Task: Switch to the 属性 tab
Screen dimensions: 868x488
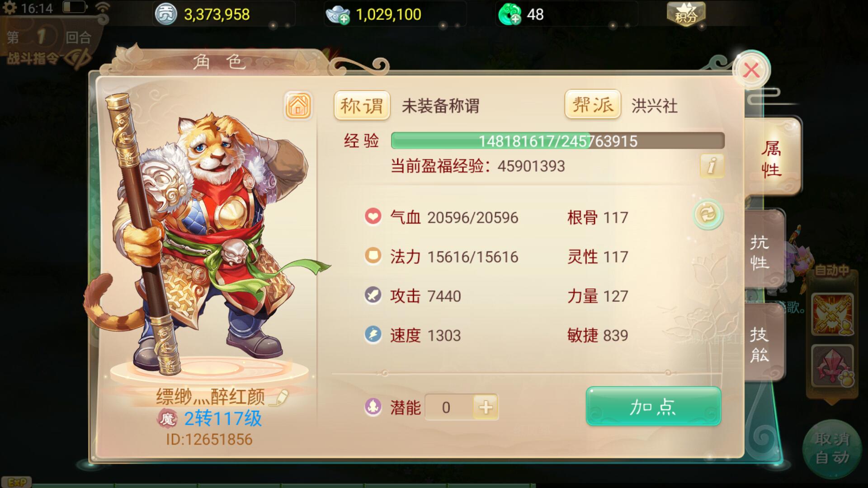Action: [x=772, y=159]
